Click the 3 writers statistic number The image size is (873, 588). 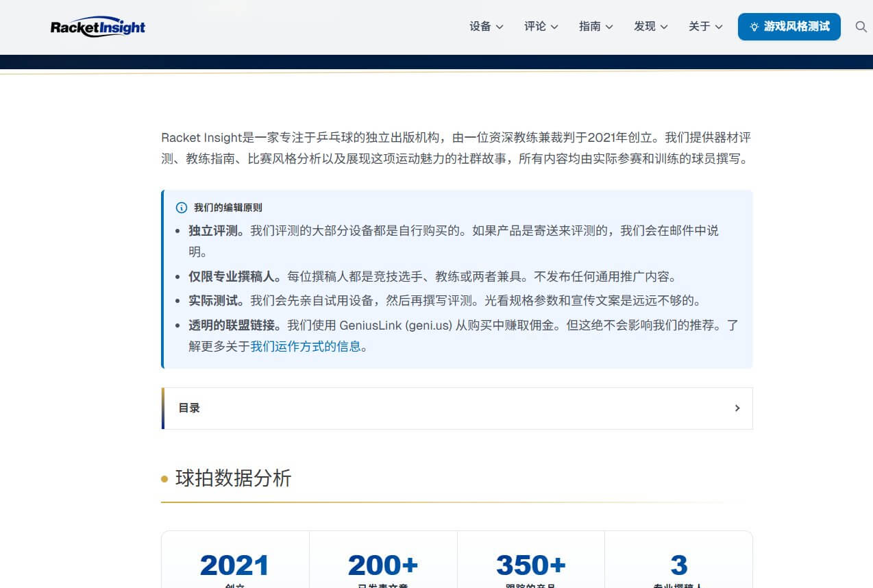679,565
